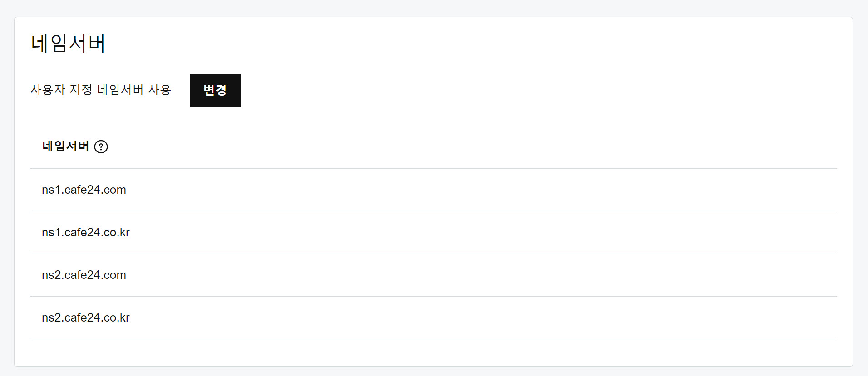Click the last nameserver ns2.cafe24.co.kr

(x=86, y=317)
